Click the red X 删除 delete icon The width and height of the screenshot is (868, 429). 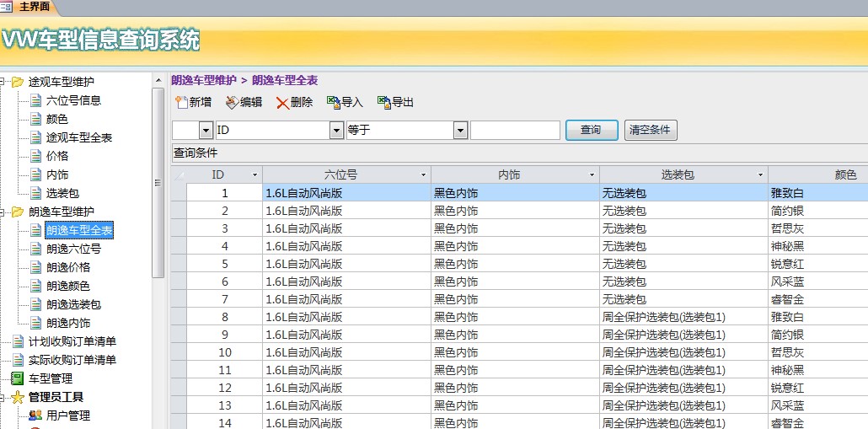click(x=283, y=103)
